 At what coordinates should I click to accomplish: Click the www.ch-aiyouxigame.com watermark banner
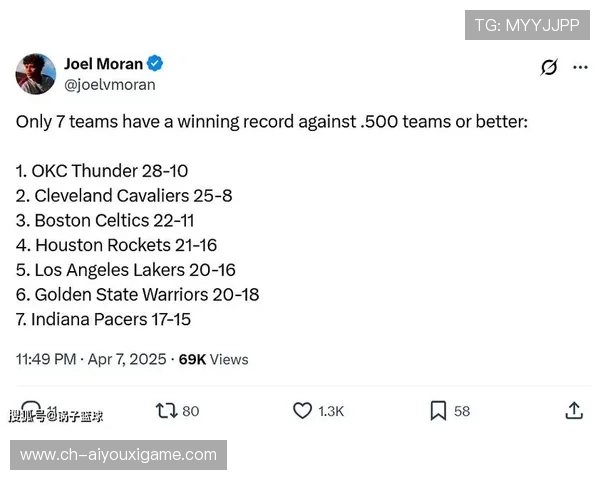point(119,455)
